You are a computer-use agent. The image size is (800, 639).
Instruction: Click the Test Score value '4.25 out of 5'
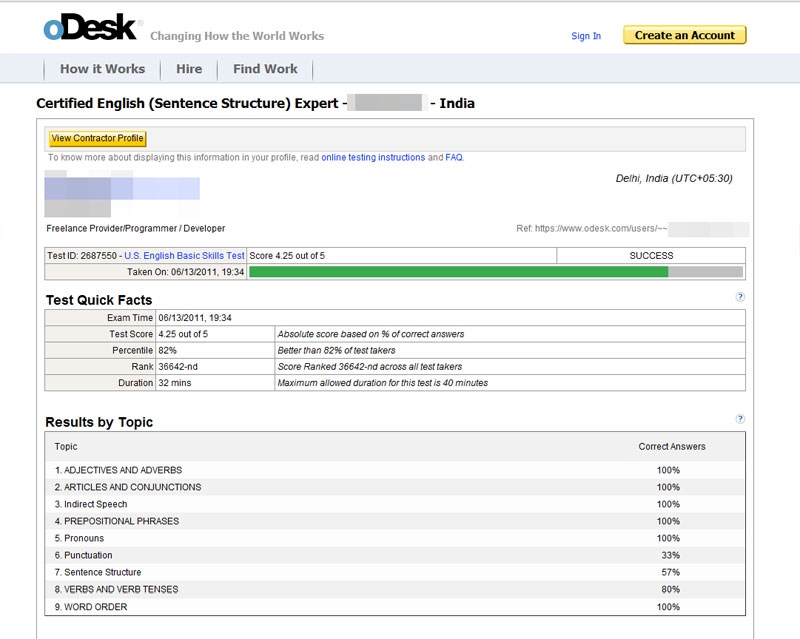click(x=183, y=334)
